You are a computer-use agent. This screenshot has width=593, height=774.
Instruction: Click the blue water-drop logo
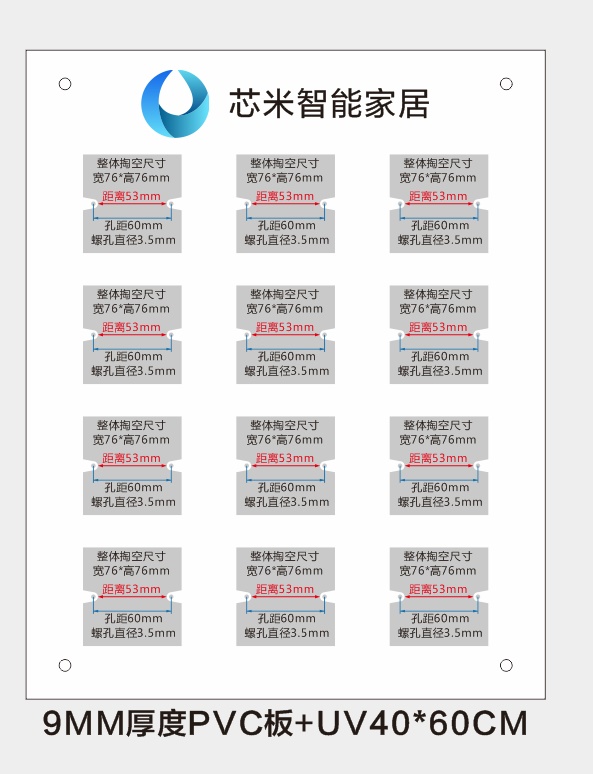click(175, 104)
